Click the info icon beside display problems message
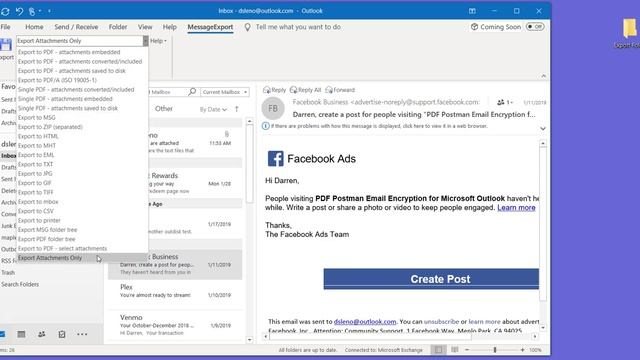The height and width of the screenshot is (360, 640). pos(265,126)
